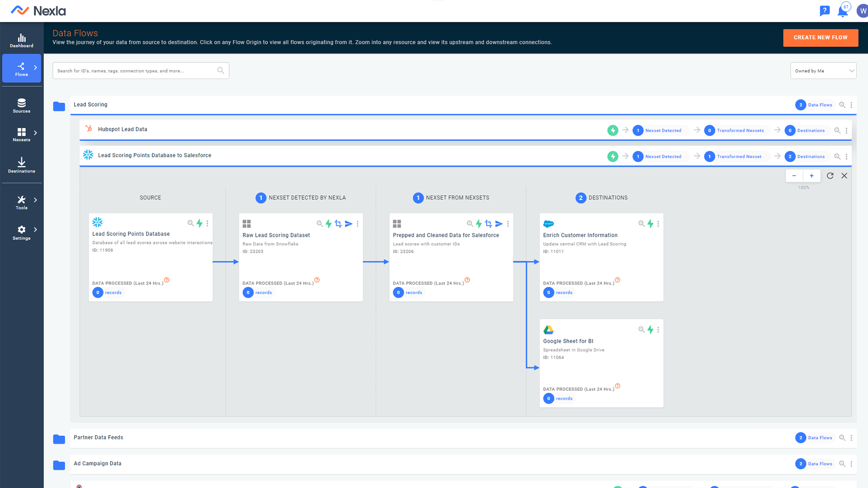Click records link under Raw Lead Scoring Dataset

click(x=264, y=293)
